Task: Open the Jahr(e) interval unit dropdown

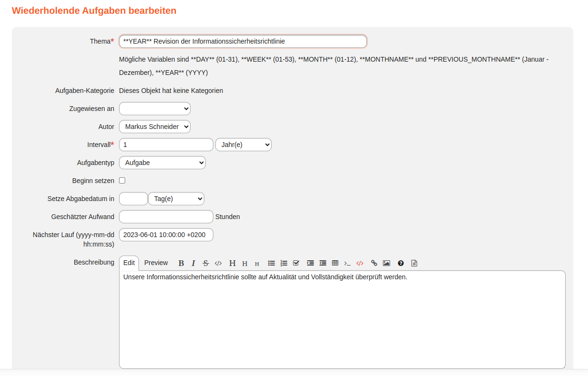Action: pos(243,145)
